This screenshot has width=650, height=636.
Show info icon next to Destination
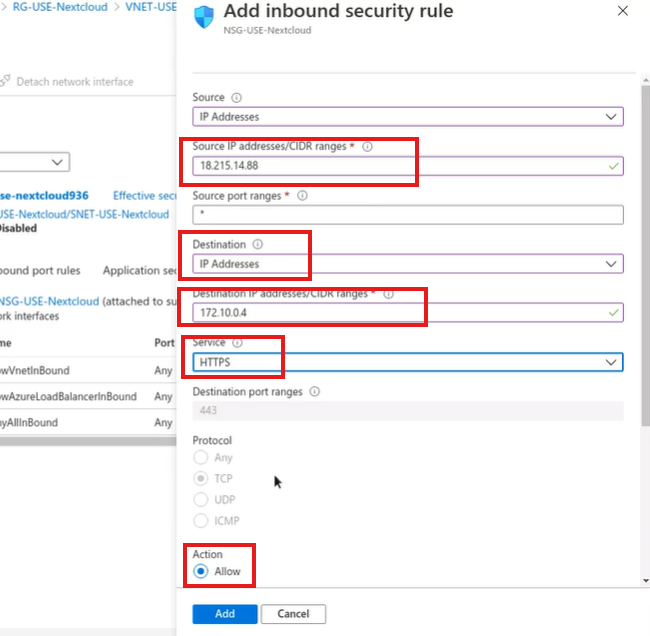(x=257, y=244)
